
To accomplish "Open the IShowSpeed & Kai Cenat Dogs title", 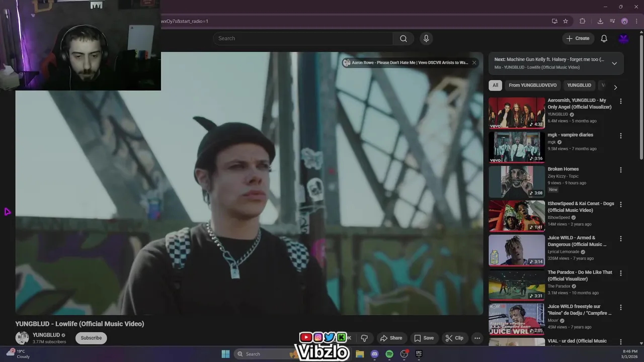I will tap(581, 207).
